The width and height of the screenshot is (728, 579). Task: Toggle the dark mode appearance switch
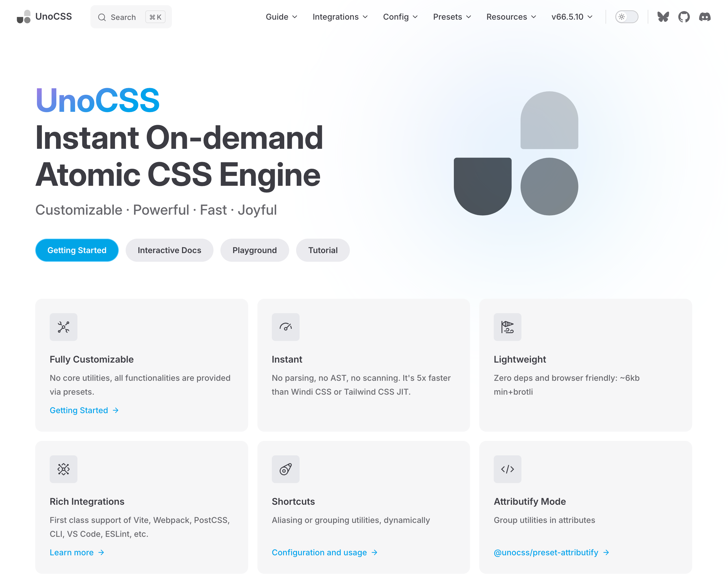pyautogui.click(x=626, y=17)
